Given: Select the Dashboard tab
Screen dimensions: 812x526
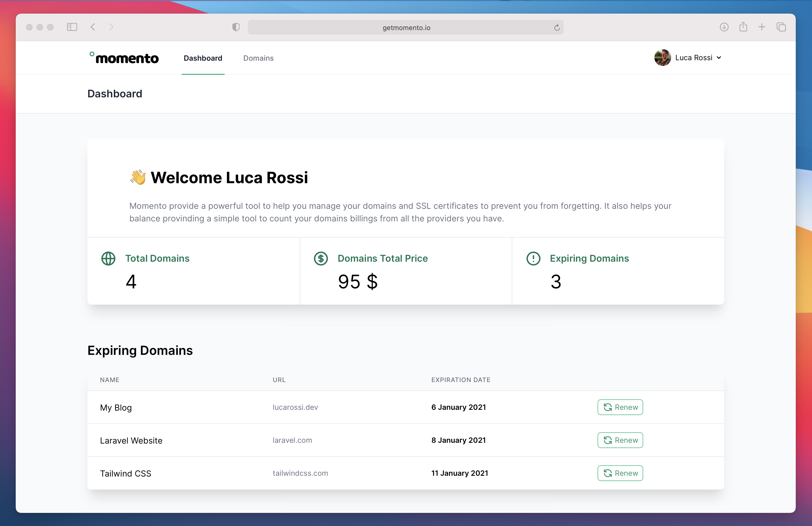Looking at the screenshot, I should [203, 58].
